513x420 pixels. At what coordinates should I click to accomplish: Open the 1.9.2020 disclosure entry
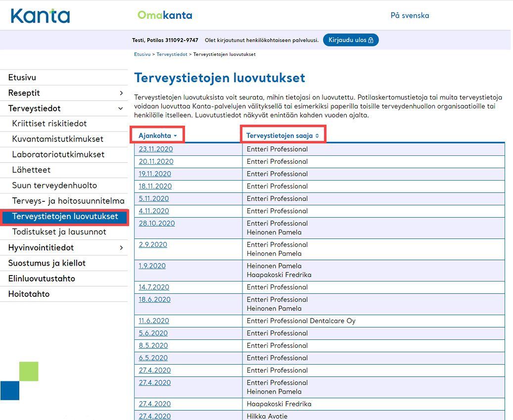(x=152, y=266)
